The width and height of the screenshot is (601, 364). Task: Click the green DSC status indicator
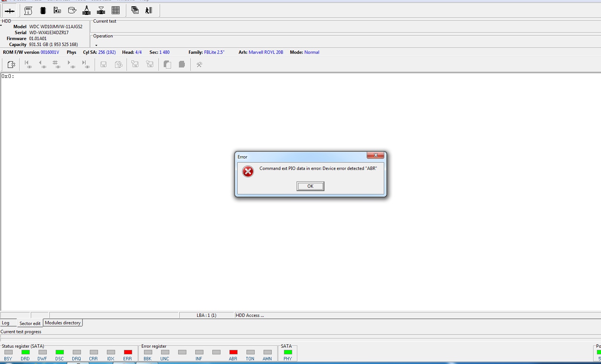[60, 352]
